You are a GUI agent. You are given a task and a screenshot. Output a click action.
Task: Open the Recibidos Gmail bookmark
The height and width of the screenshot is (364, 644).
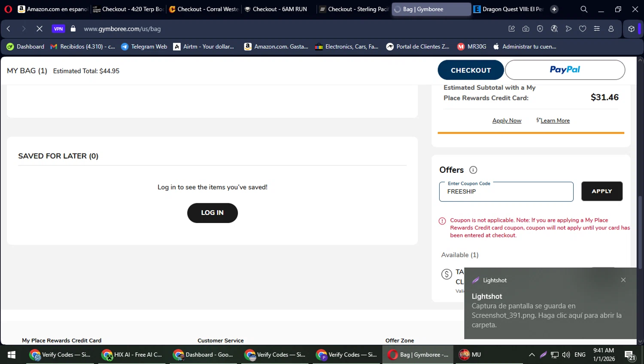pyautogui.click(x=83, y=46)
